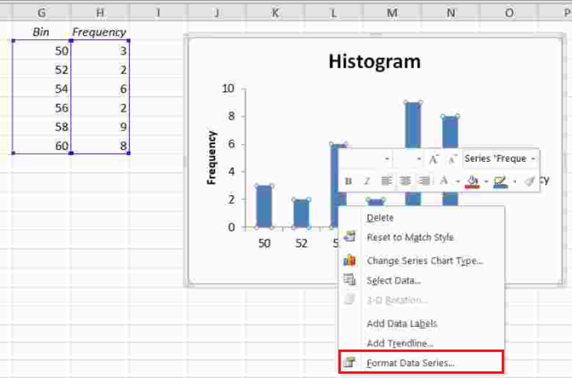
Task: Open Select Data from context menu
Action: [394, 281]
